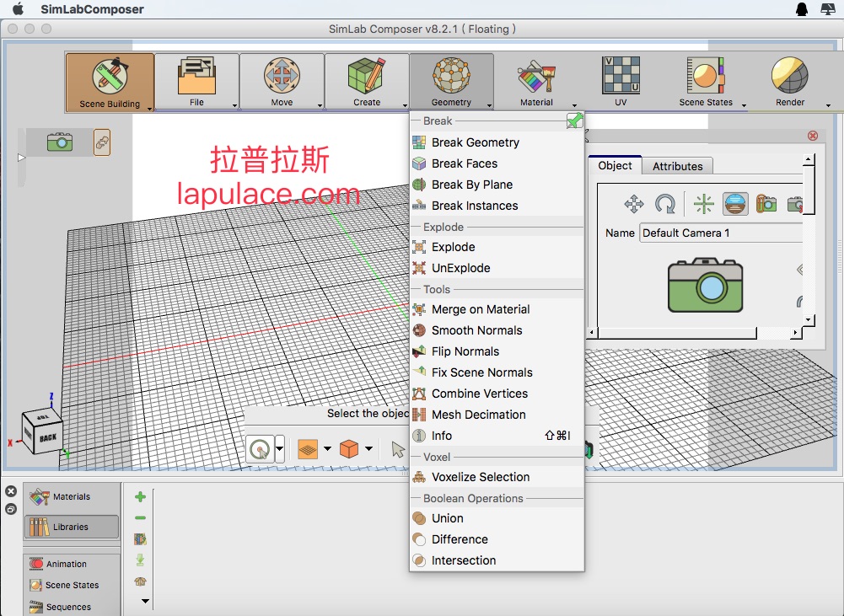Choose Break Geometry from the menu

coord(475,142)
